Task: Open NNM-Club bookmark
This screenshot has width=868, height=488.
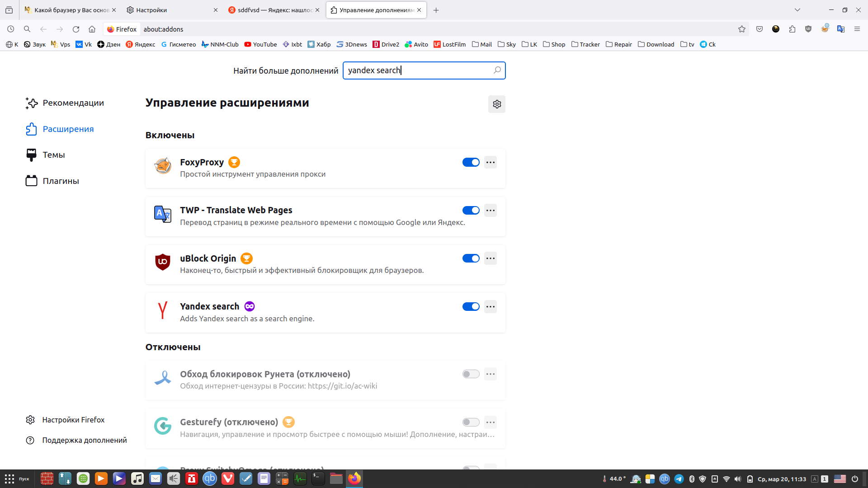Action: (x=220, y=44)
